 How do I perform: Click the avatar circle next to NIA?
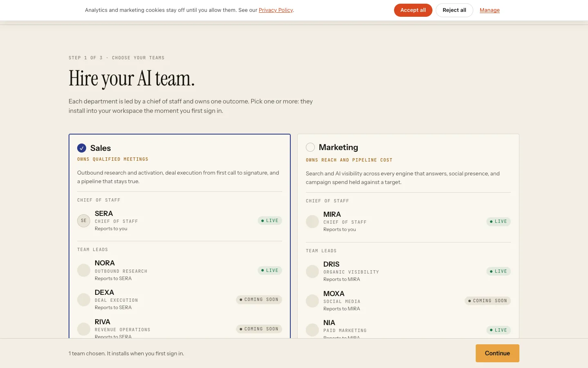point(312,330)
